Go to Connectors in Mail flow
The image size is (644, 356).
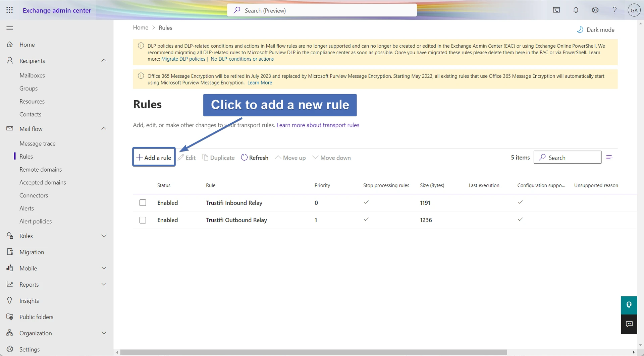click(34, 195)
